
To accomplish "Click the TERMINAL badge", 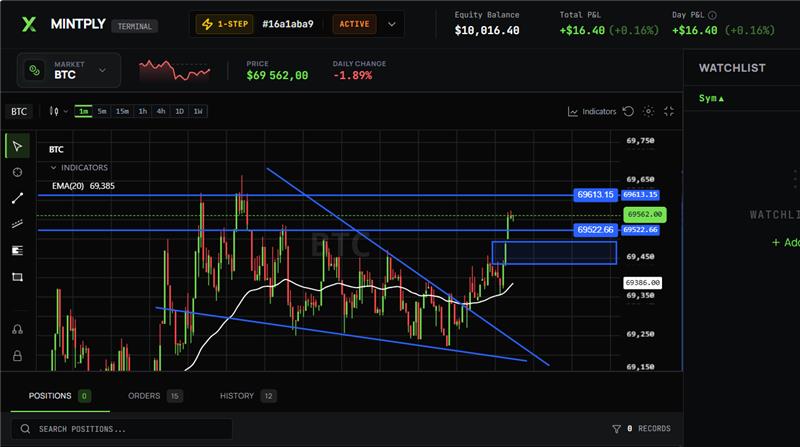I will (135, 26).
